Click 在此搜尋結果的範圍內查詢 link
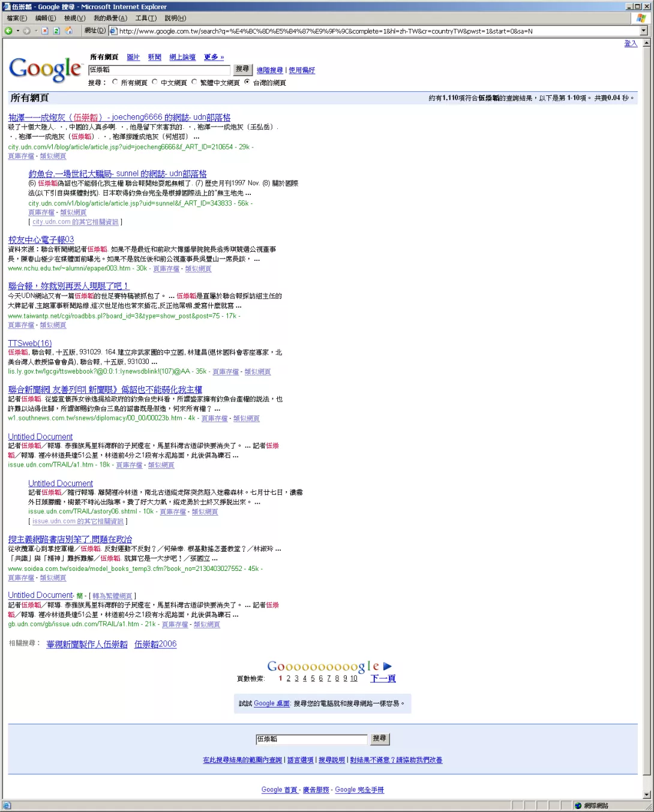The image size is (654, 812). [242, 760]
